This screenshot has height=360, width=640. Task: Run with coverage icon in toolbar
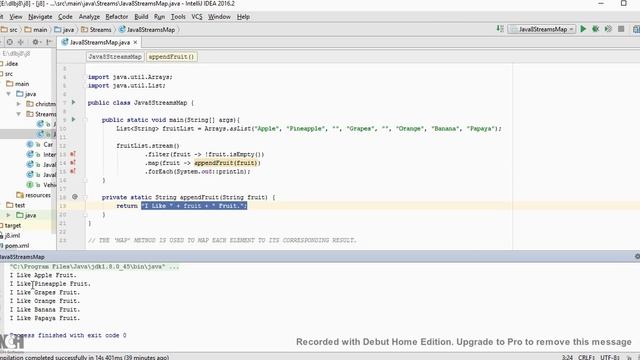pyautogui.click(x=609, y=29)
